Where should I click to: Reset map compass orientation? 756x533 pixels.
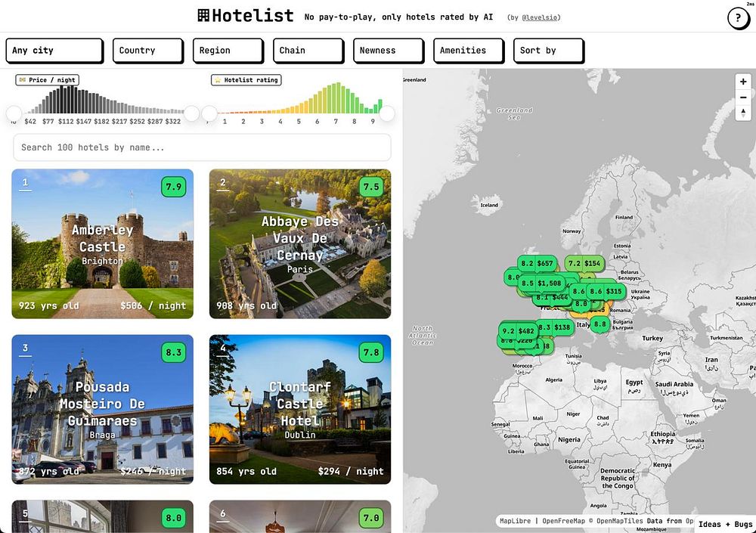[x=743, y=113]
